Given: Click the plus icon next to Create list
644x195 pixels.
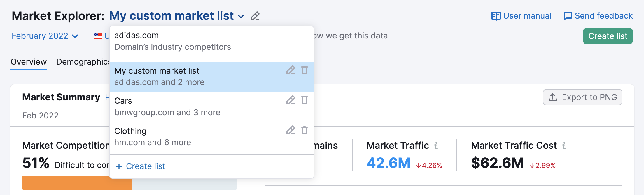Looking at the screenshot, I should [119, 166].
